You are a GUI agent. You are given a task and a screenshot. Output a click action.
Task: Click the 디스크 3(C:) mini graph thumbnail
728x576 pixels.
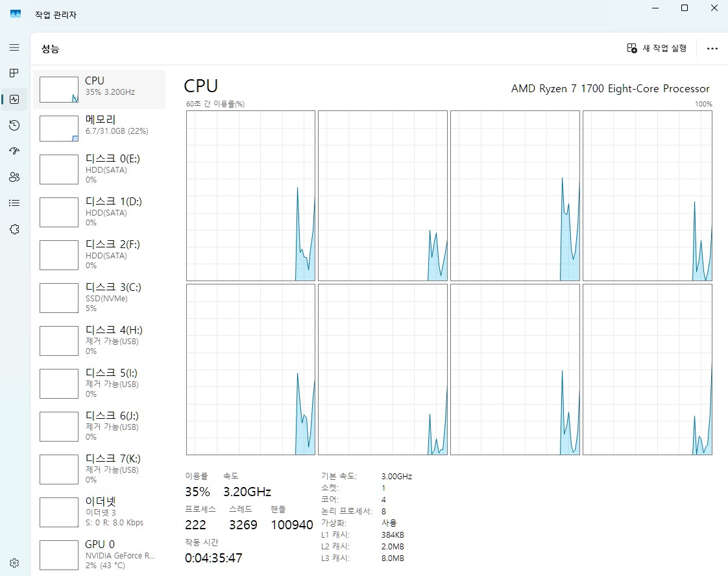tap(59, 298)
